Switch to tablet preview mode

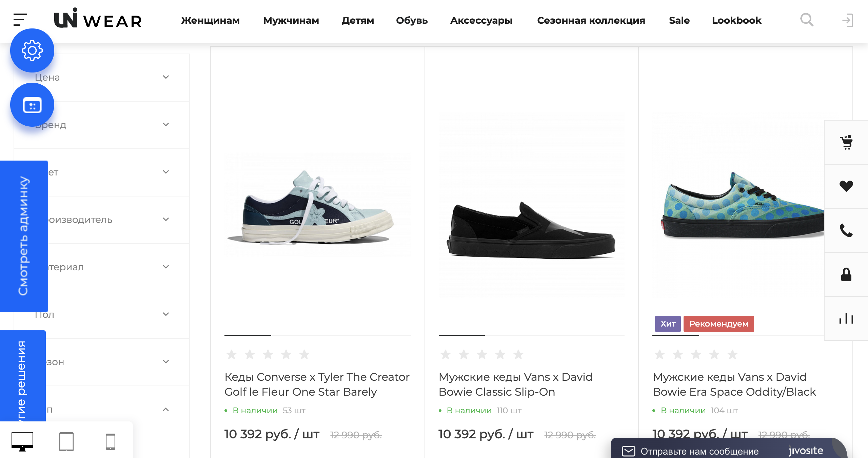pos(66,441)
